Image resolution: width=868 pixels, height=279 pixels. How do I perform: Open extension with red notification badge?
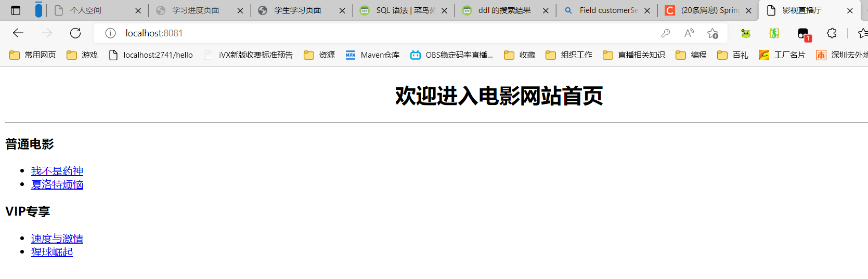click(x=804, y=34)
